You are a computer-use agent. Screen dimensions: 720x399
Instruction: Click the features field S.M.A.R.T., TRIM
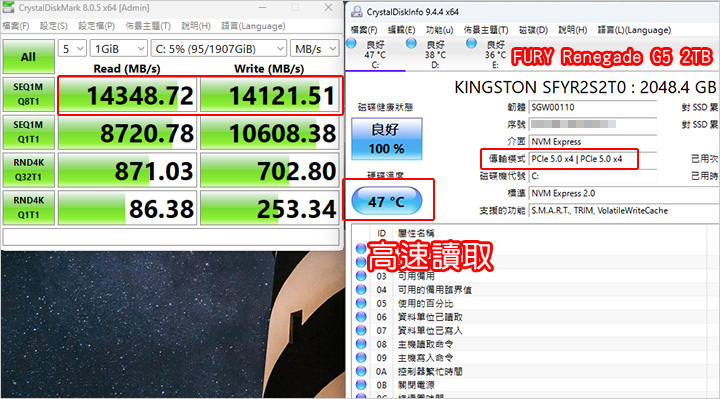click(x=624, y=211)
